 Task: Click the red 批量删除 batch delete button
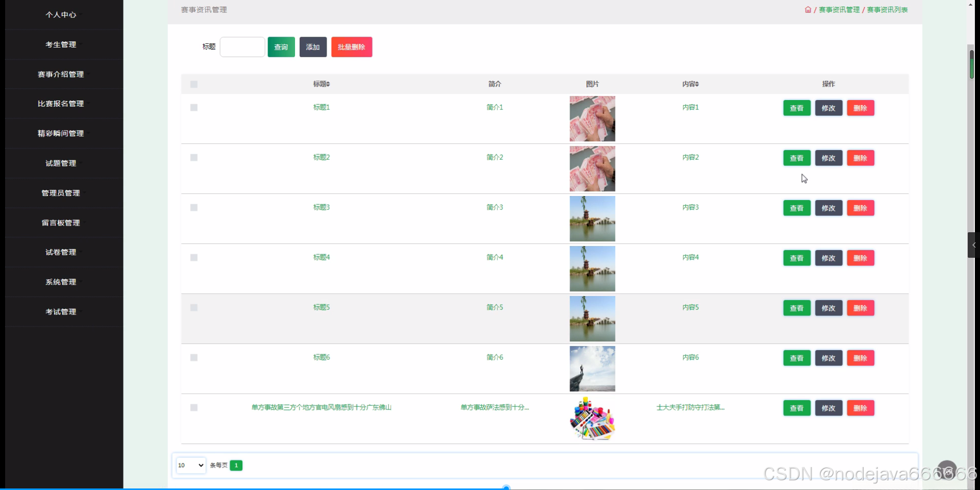pos(351,46)
